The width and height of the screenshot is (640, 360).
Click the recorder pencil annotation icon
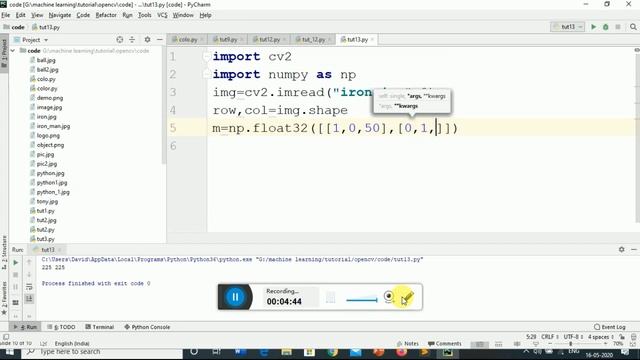pyautogui.click(x=407, y=297)
